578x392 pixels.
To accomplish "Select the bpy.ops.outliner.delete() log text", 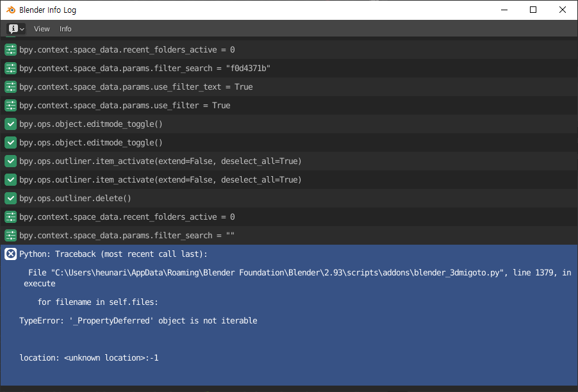I will pyautogui.click(x=75, y=198).
